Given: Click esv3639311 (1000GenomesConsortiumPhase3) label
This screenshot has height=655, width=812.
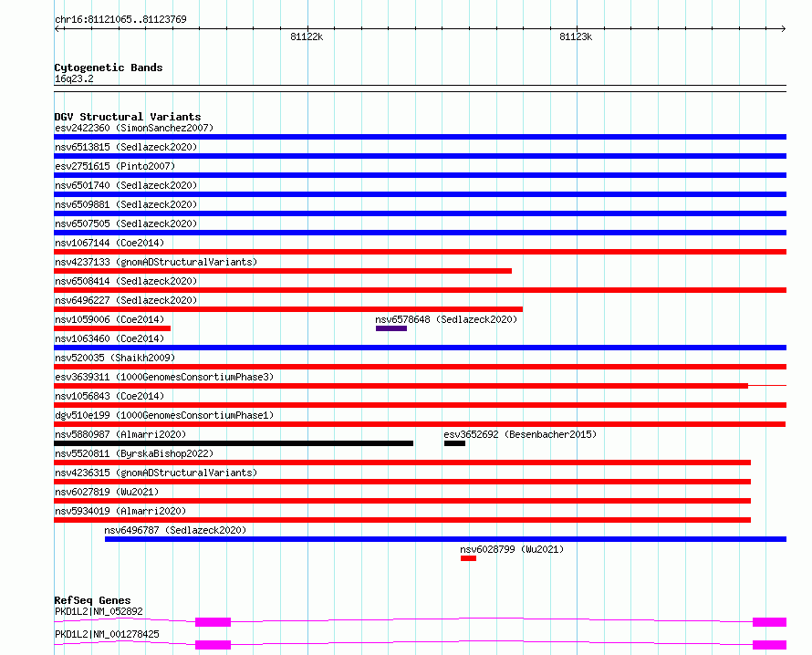Looking at the screenshot, I should 164,377.
